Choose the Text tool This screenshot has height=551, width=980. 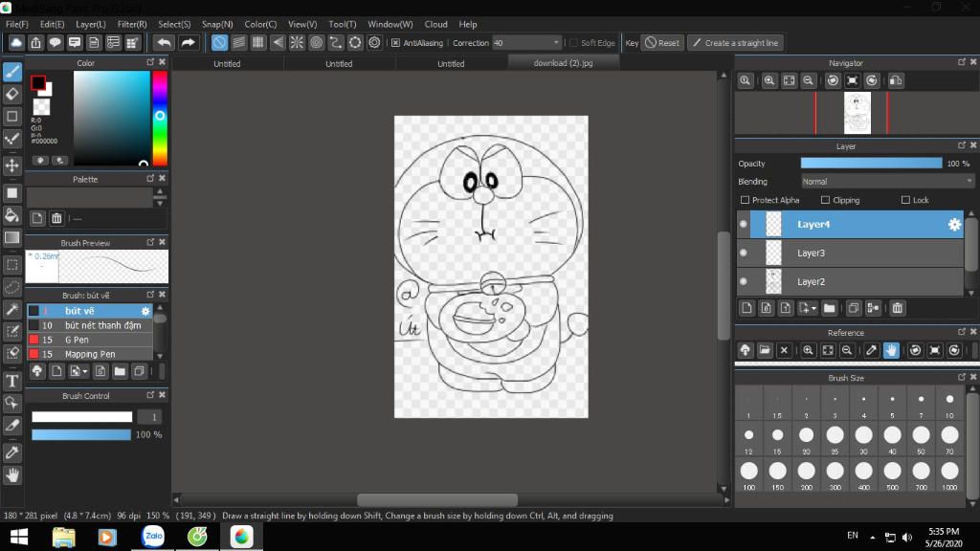click(12, 381)
